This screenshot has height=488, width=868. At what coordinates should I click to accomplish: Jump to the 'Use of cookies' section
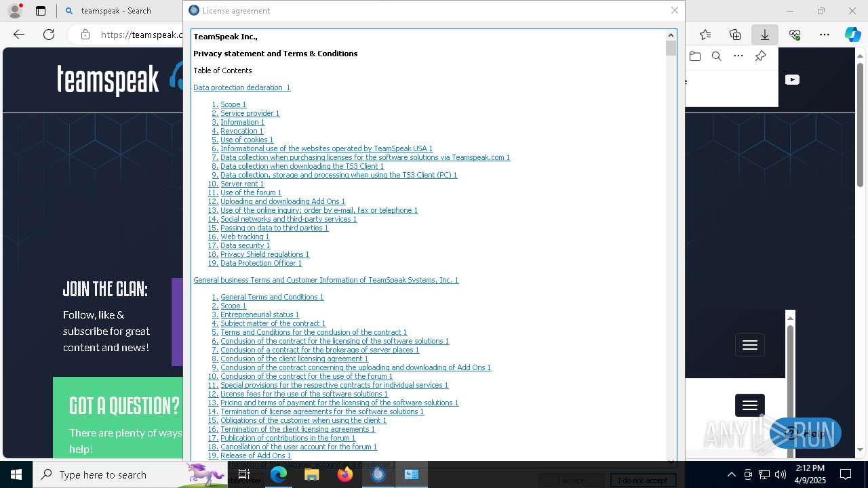247,140
